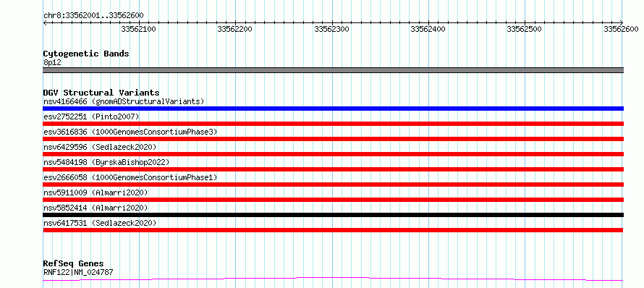
Task: Click the red esv2666058 variant bar
Action: pyautogui.click(x=333, y=185)
